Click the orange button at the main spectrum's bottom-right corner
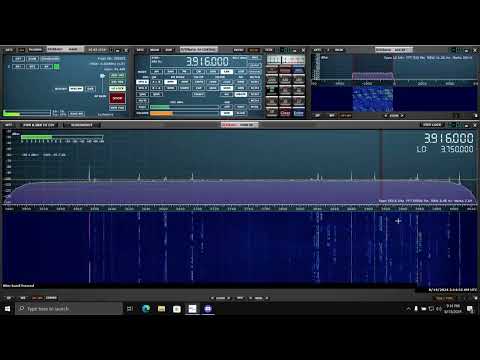Viewport: 480px width, 360px height. point(445,298)
